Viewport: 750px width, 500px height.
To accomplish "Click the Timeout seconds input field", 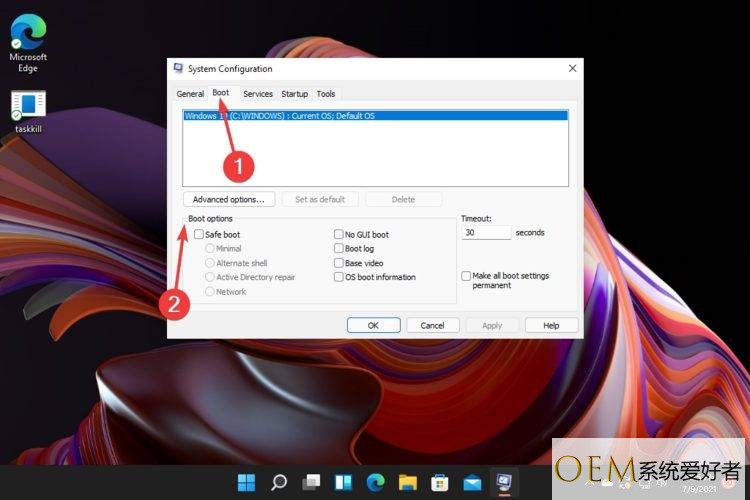I will point(486,232).
